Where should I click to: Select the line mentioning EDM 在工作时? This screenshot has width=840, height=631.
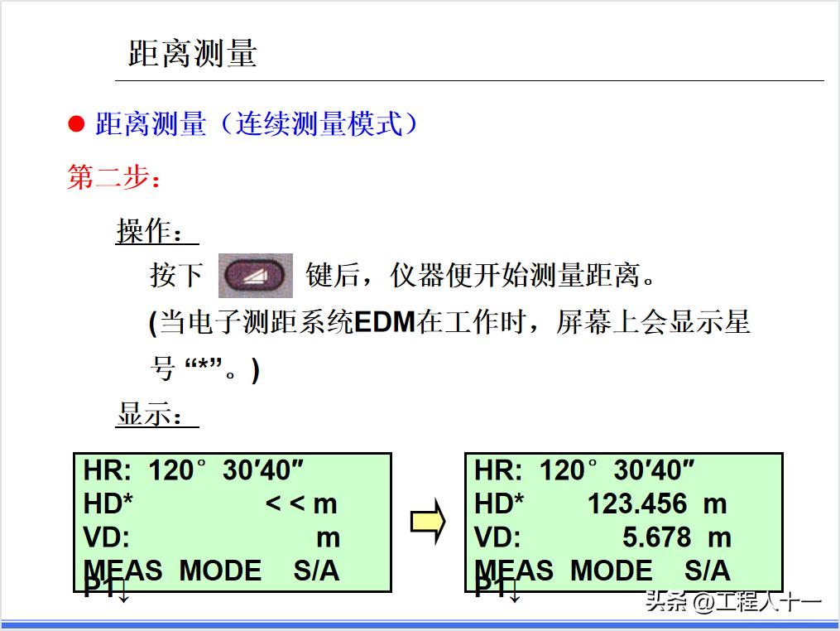point(449,322)
